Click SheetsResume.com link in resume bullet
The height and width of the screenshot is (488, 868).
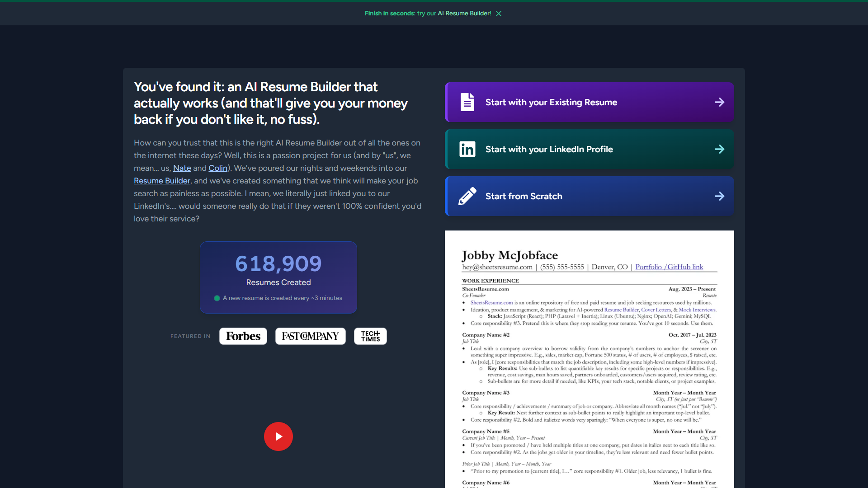(x=491, y=303)
